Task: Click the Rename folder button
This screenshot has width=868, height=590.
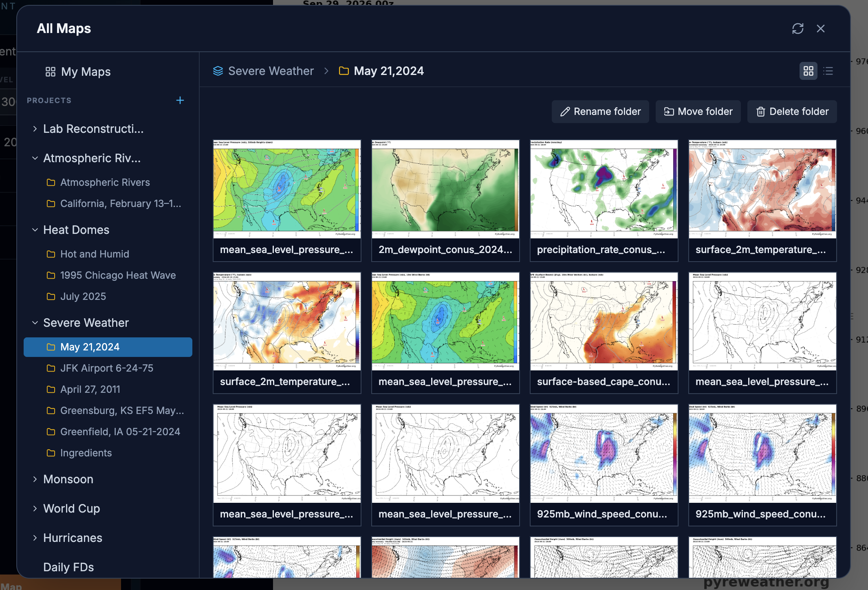Action: click(600, 112)
